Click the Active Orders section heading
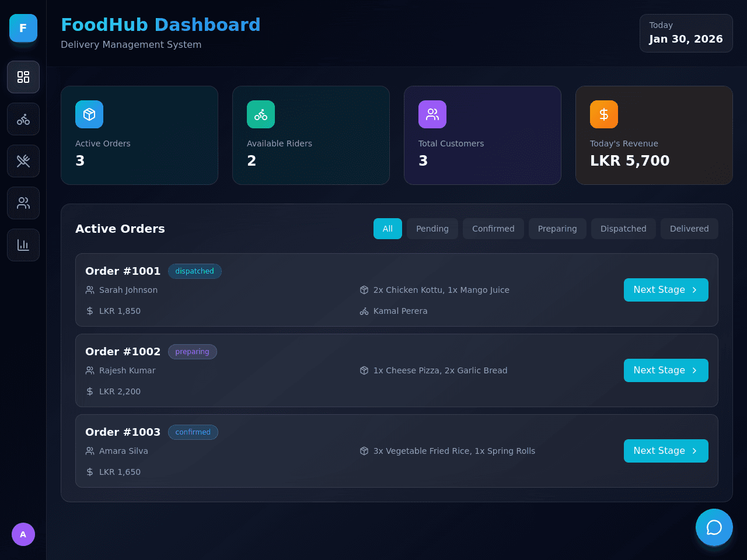The image size is (747, 560). [x=120, y=229]
